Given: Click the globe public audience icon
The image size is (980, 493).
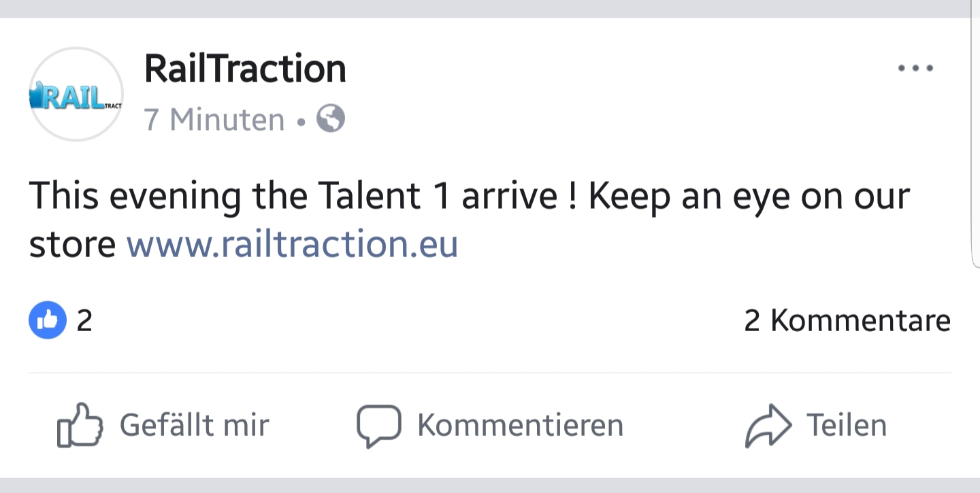Looking at the screenshot, I should coord(331,120).
